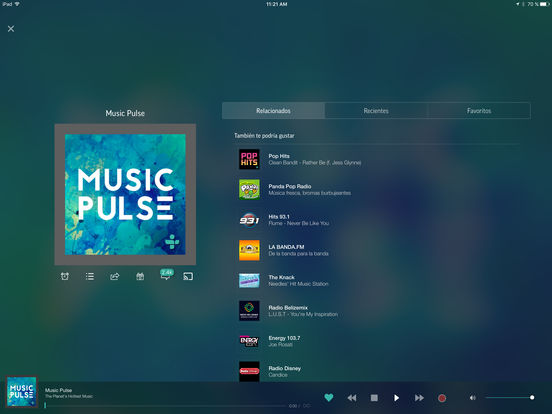Switch to the Relacionados tab
The image size is (552, 414).
click(273, 111)
